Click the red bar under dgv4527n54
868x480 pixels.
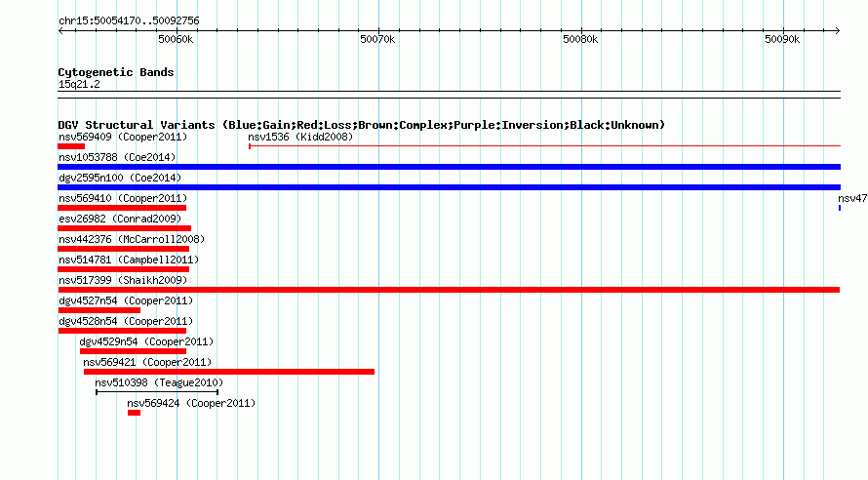pyautogui.click(x=99, y=310)
